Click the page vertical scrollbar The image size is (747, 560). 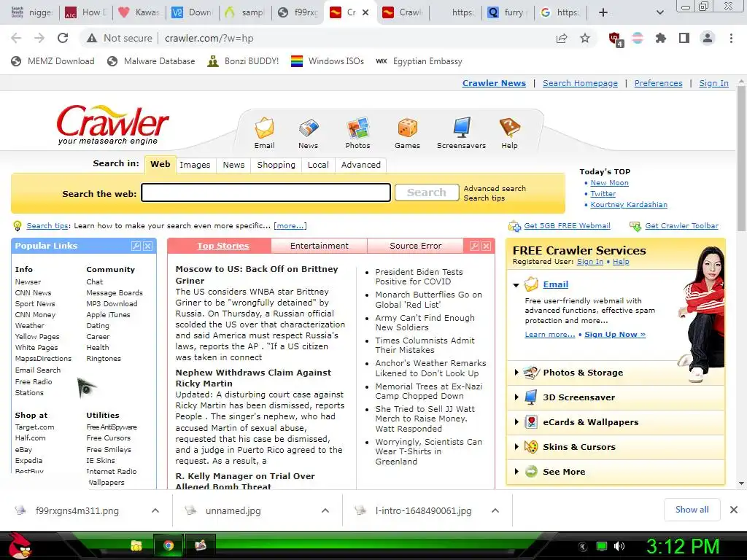coord(741,157)
